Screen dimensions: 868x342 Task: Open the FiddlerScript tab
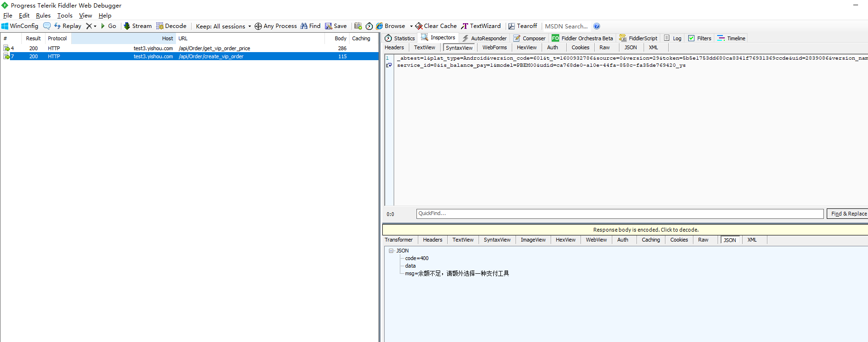coord(638,38)
